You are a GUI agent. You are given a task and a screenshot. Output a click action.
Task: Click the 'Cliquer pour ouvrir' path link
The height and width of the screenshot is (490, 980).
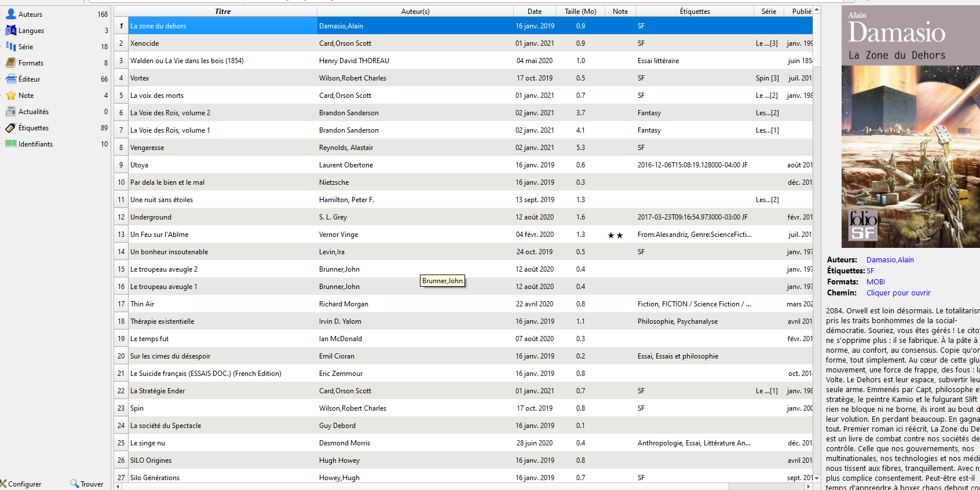pyautogui.click(x=898, y=292)
